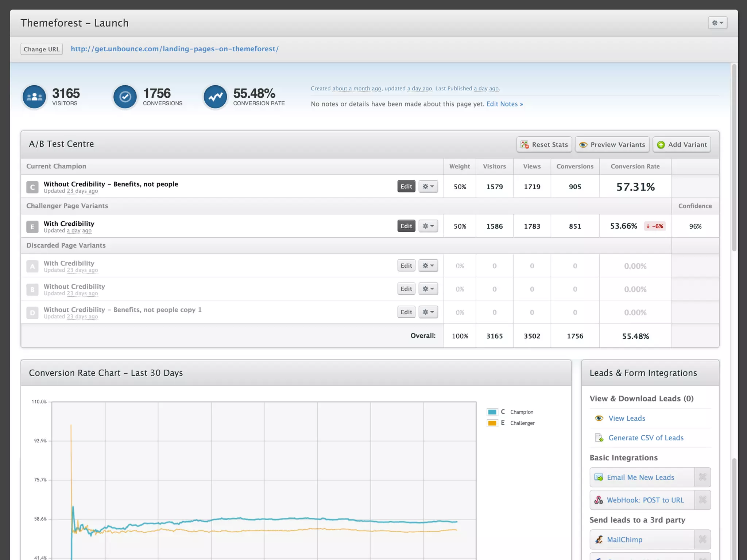Open gear dropdown for champion variant C
The width and height of the screenshot is (747, 560).
[428, 187]
